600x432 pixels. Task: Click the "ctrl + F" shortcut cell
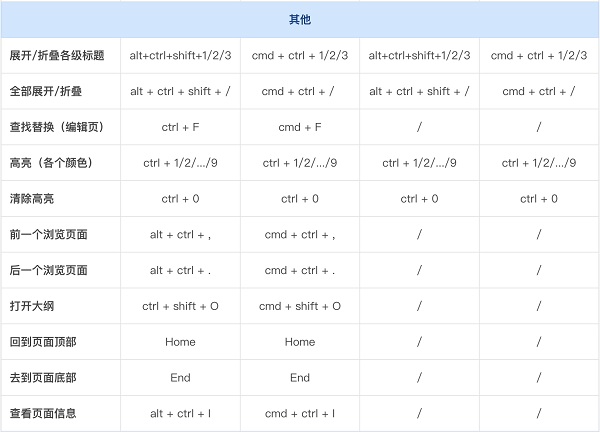[180, 127]
